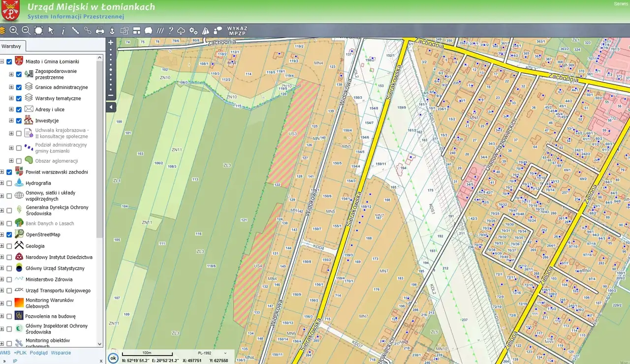Viewport: 630px width, 364px height.
Task: Activate the info (i) identify tool
Action: click(63, 30)
